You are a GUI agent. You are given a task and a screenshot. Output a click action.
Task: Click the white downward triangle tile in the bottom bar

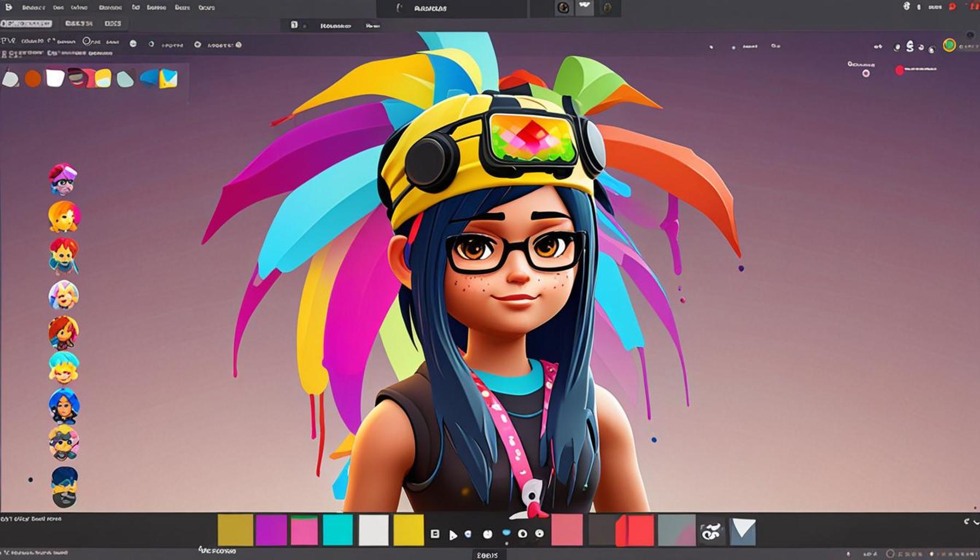744,530
